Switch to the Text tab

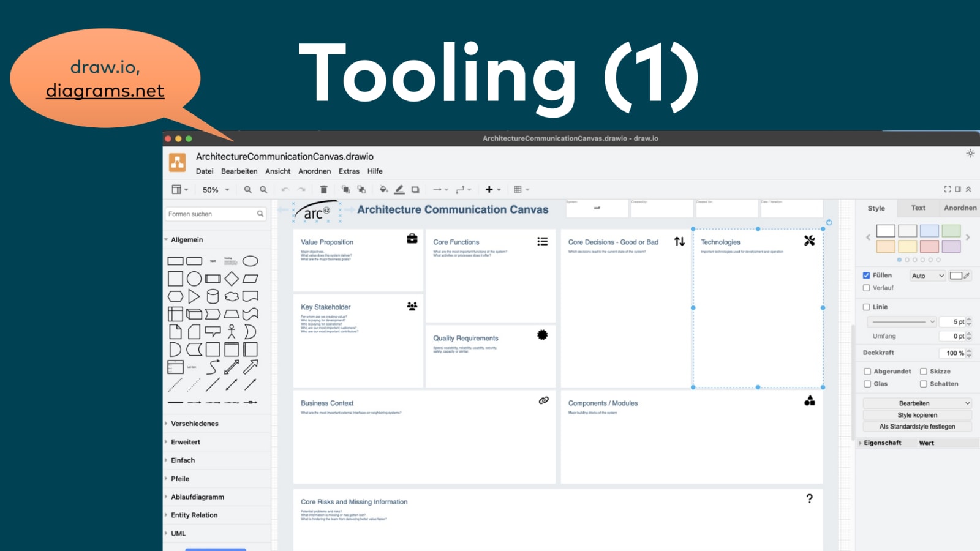918,208
